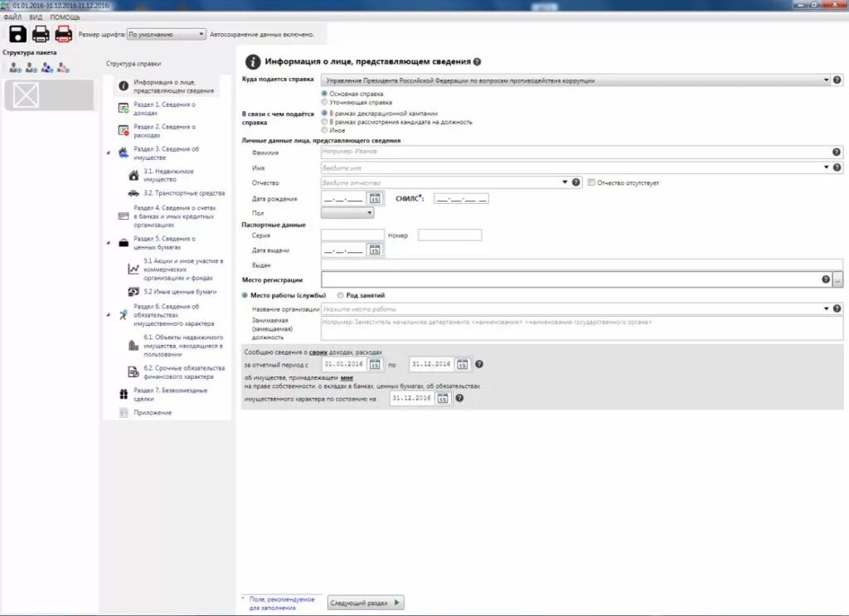This screenshot has height=616, width=849.
Task: Click the blue person icon under Структура пакета
Action: click(x=47, y=68)
